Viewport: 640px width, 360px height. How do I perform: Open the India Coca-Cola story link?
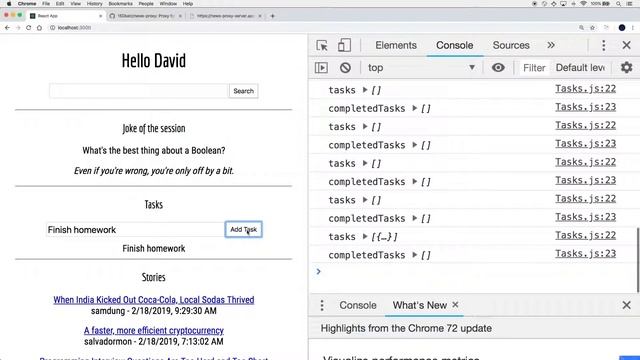(x=154, y=300)
